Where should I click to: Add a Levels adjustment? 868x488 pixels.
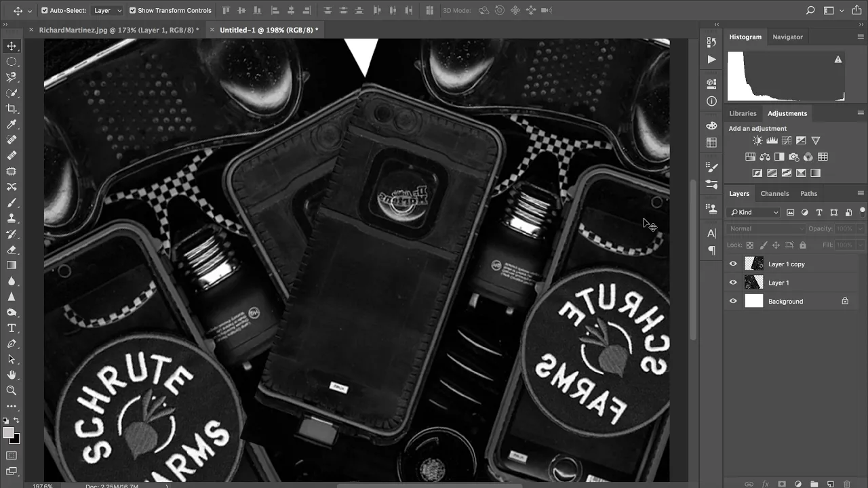click(x=772, y=140)
